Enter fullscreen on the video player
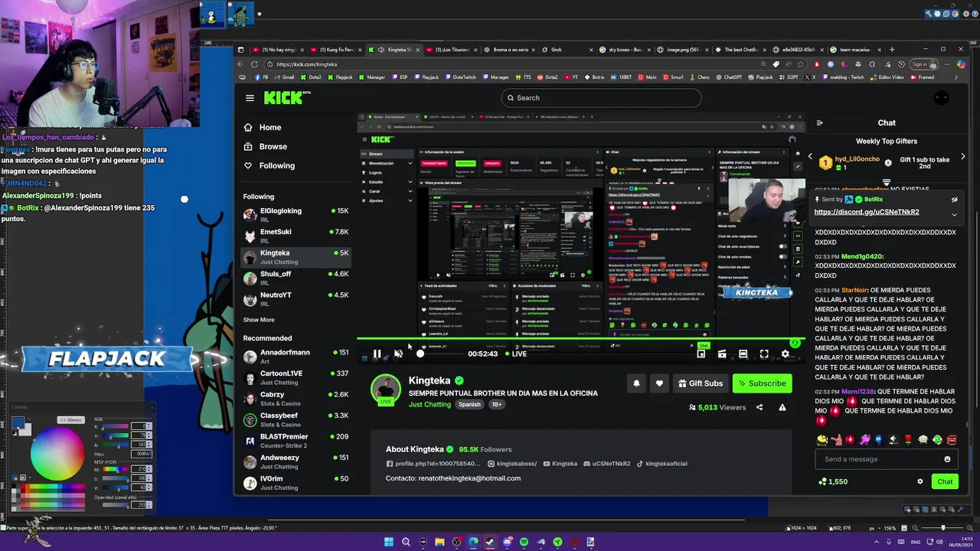This screenshot has width=980, height=551. [764, 354]
